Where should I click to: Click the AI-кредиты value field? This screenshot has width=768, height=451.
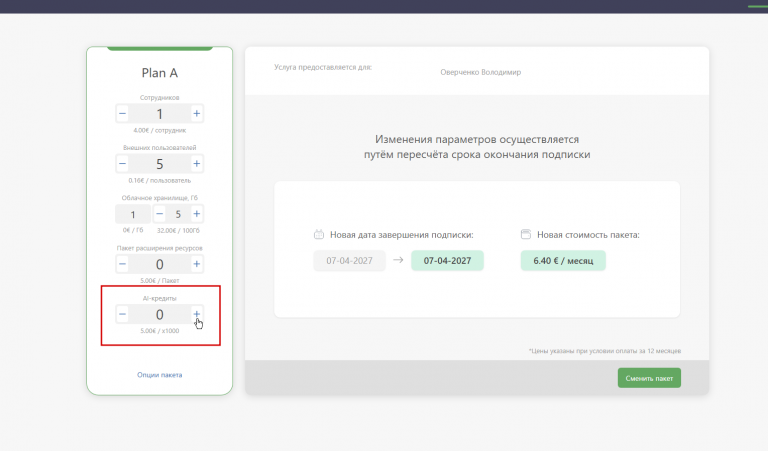click(x=159, y=314)
